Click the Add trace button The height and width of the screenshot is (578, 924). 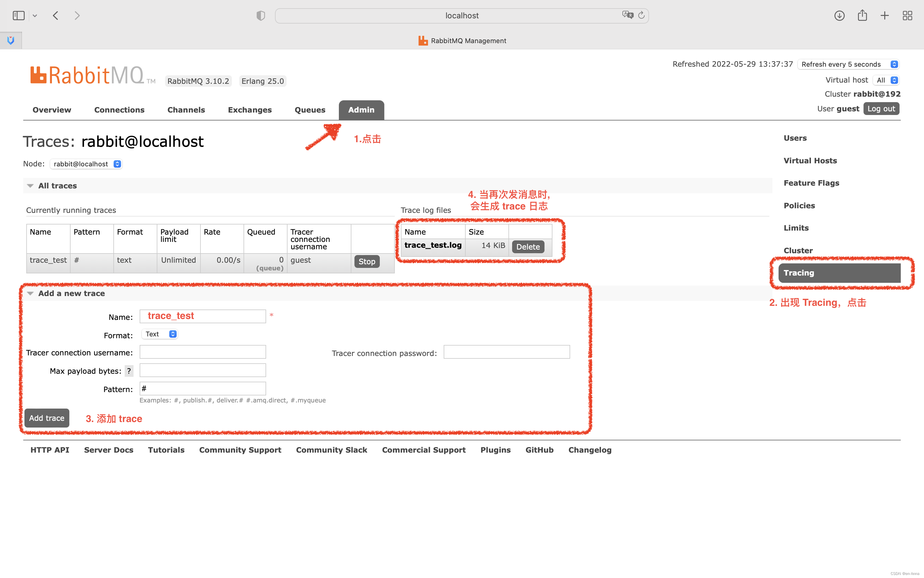click(x=46, y=418)
